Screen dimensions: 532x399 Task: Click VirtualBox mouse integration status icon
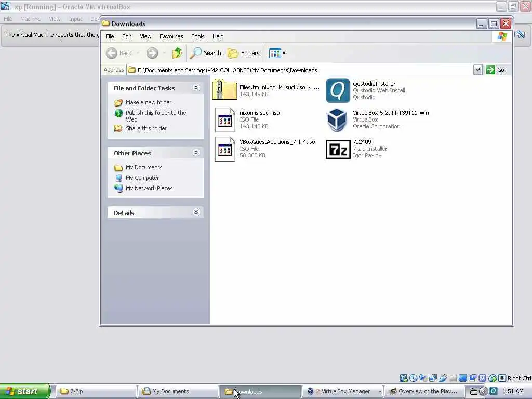click(493, 378)
